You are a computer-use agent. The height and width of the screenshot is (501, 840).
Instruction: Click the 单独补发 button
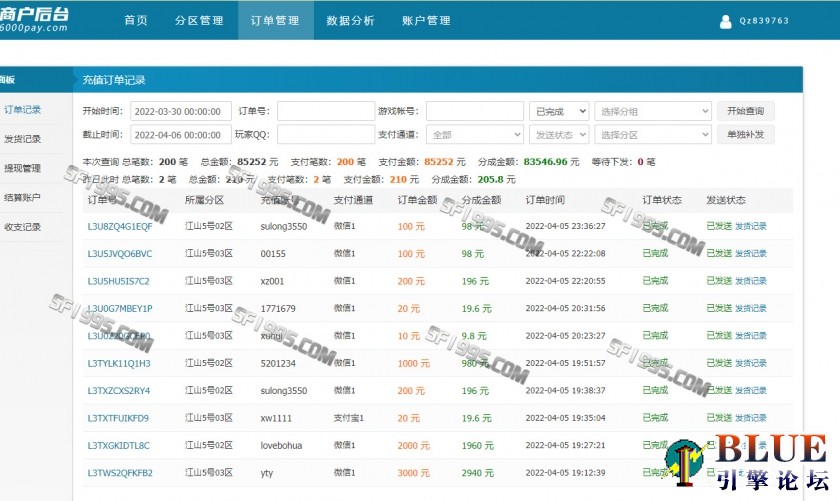point(745,135)
